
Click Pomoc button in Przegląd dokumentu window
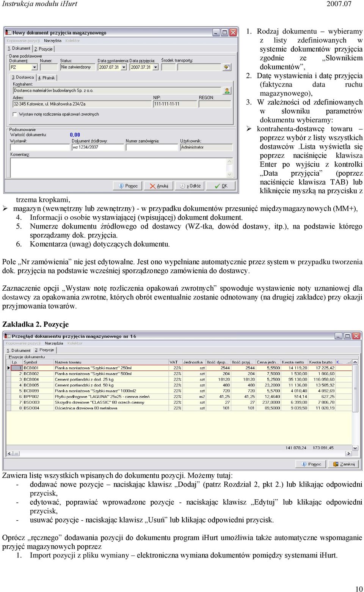point(311,464)
